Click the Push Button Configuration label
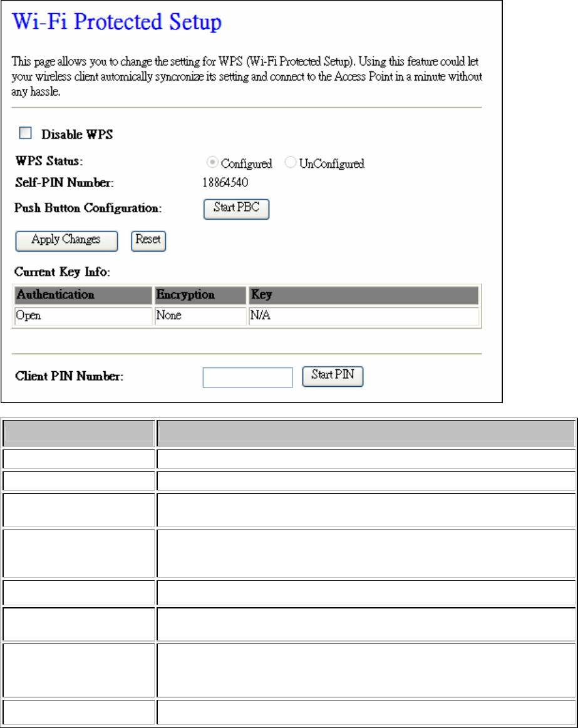Image resolution: width=578 pixels, height=728 pixels. pos(88,208)
